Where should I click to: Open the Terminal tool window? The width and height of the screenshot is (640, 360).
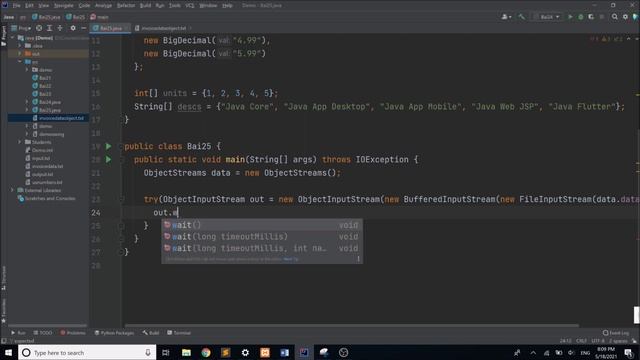(179, 333)
